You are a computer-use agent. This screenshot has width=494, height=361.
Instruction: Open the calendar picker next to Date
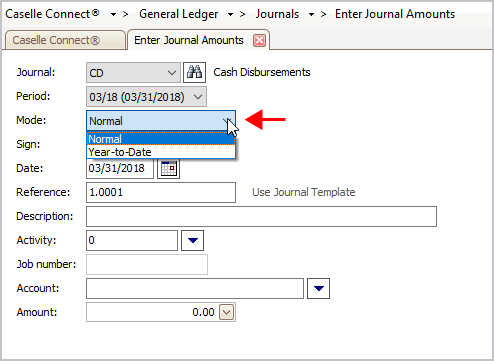point(168,168)
